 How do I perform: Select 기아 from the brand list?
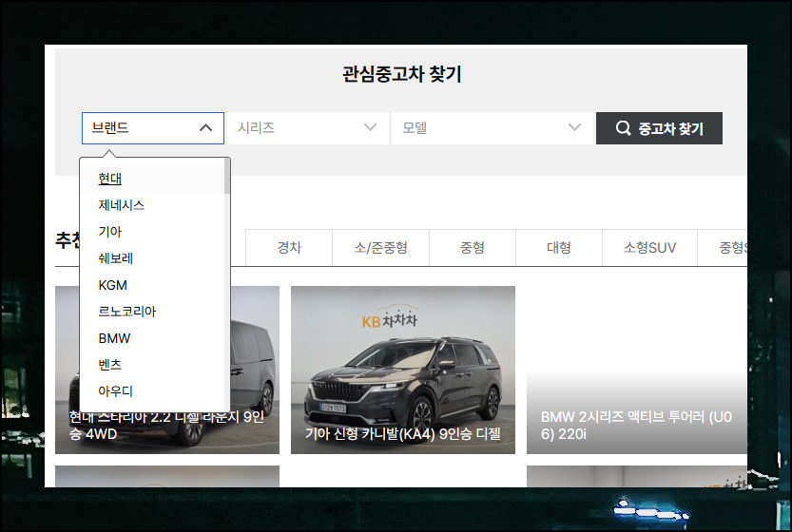coord(154,232)
